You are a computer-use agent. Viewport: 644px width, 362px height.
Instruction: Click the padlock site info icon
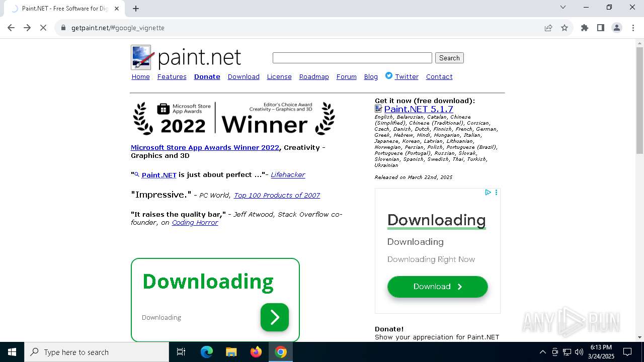click(63, 28)
